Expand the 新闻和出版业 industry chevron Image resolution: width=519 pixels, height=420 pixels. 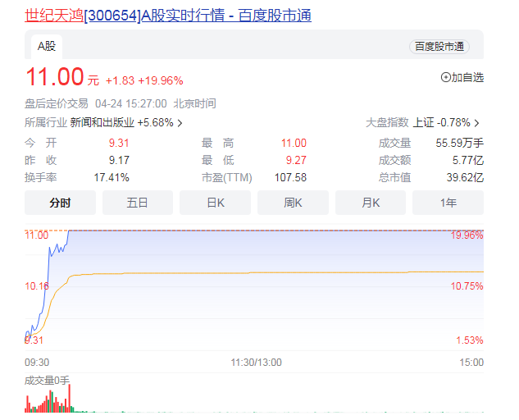pos(180,123)
